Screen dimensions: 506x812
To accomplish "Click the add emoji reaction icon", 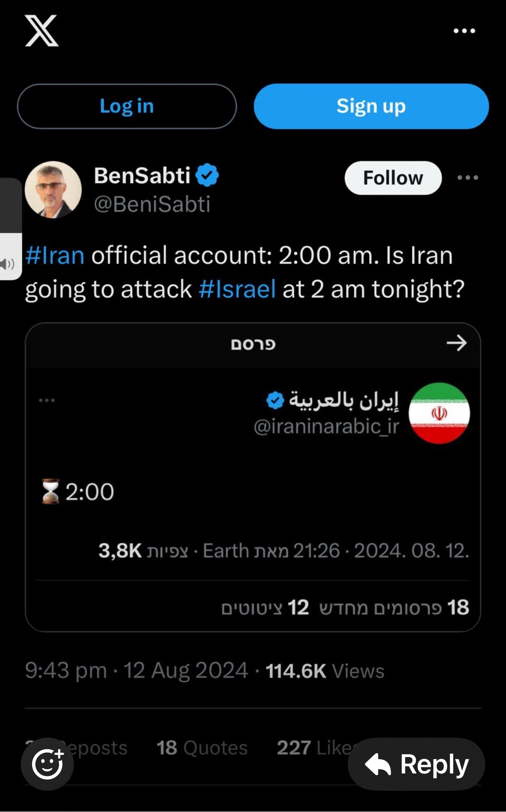I will (48, 764).
